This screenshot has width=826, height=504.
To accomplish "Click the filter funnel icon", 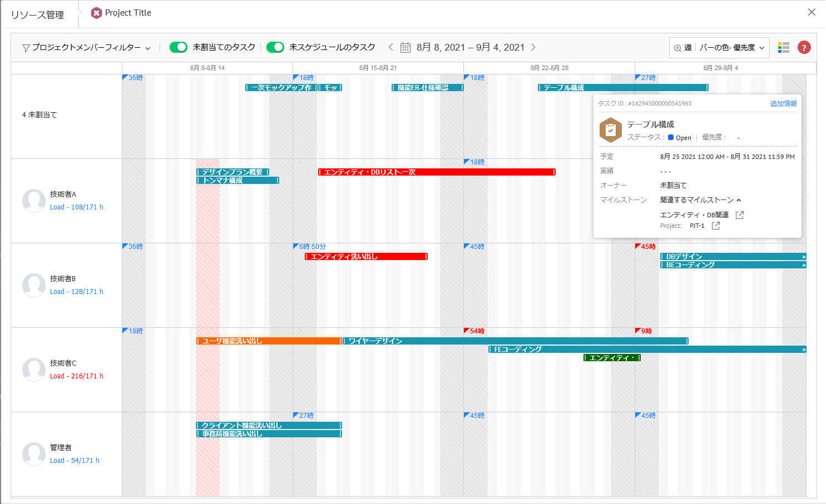I will coord(26,47).
